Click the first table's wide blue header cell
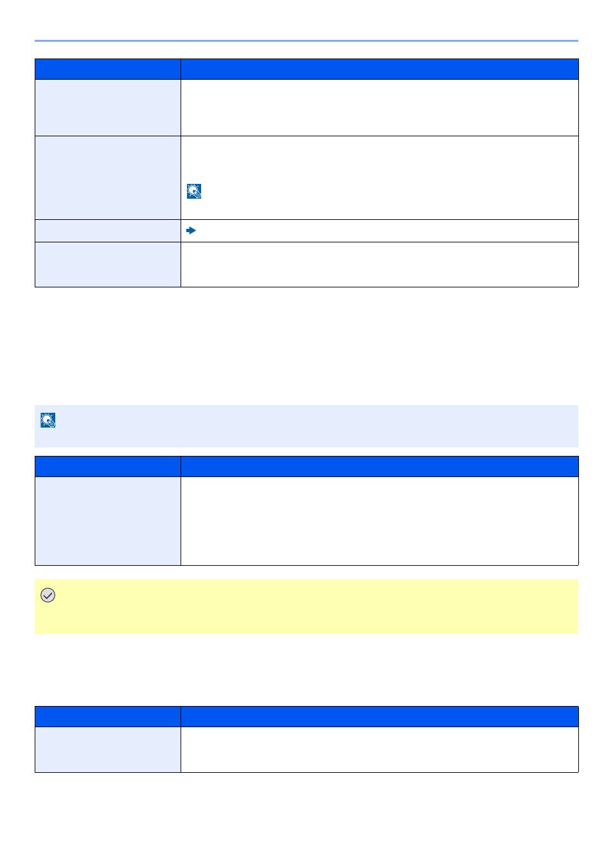 (x=380, y=69)
